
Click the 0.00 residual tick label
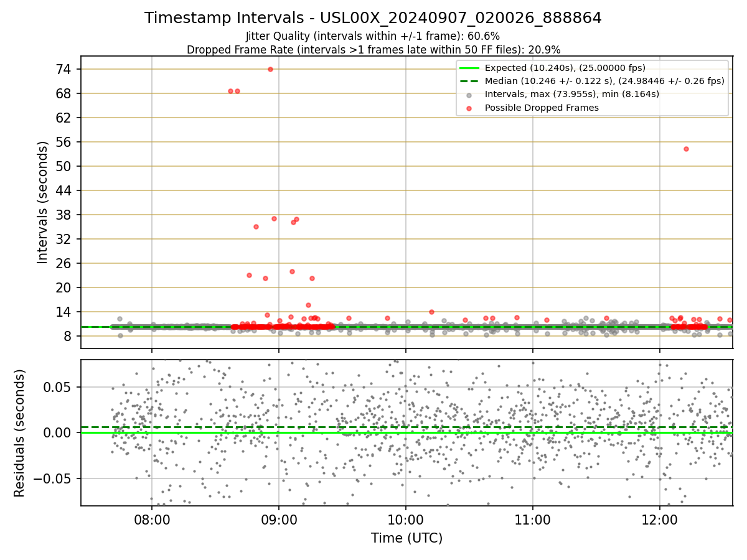[x=59, y=433]
